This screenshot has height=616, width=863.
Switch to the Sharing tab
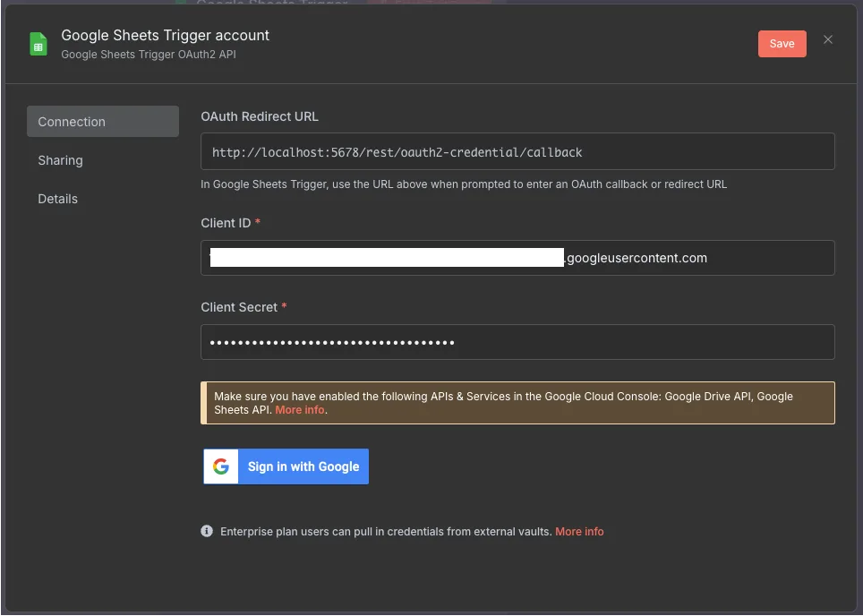pyautogui.click(x=60, y=160)
